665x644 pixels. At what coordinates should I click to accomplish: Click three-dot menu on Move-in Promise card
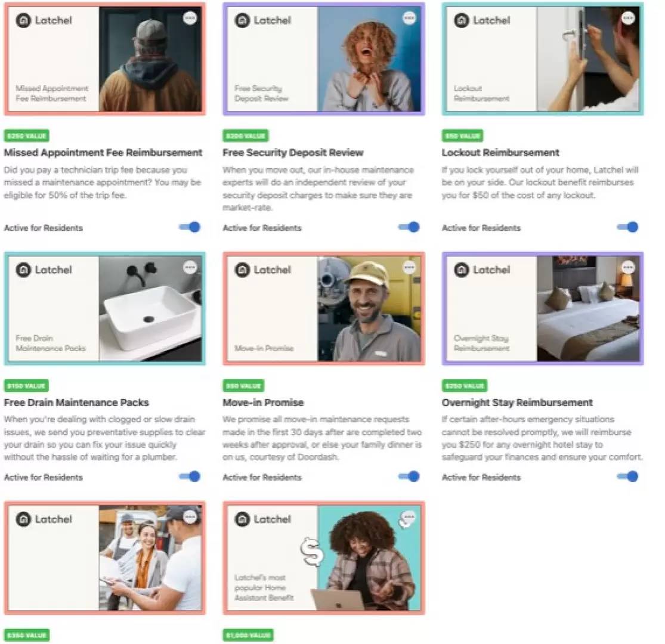(409, 267)
